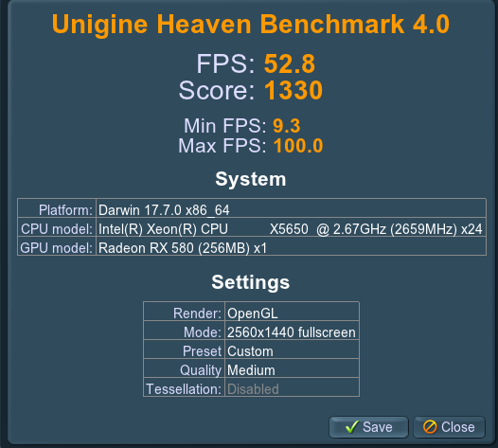Viewport: 498px width, 448px height.
Task: Click the Save button
Action: (x=368, y=427)
